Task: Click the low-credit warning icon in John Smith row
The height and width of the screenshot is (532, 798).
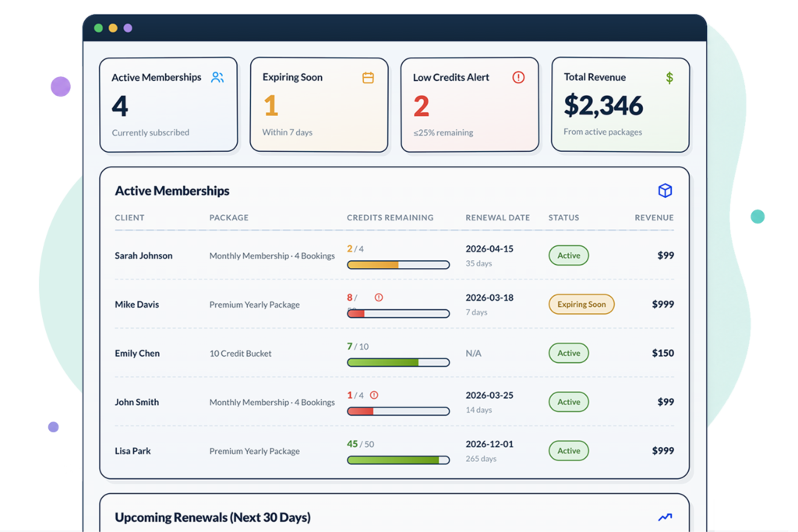Action: pyautogui.click(x=374, y=395)
